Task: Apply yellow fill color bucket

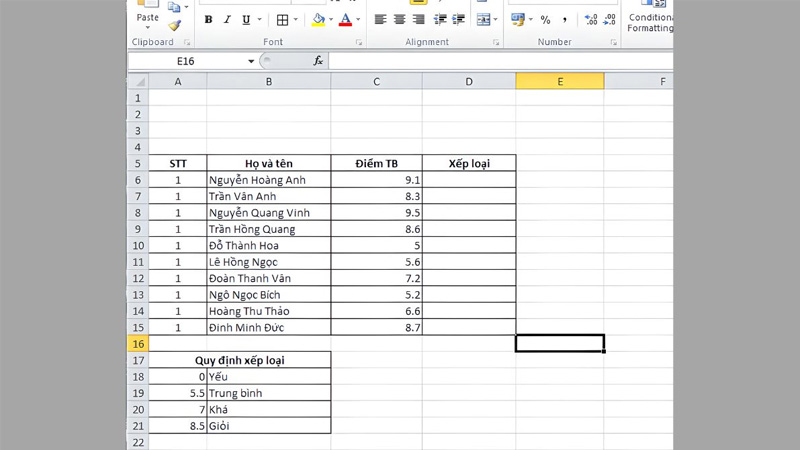Action: point(318,20)
